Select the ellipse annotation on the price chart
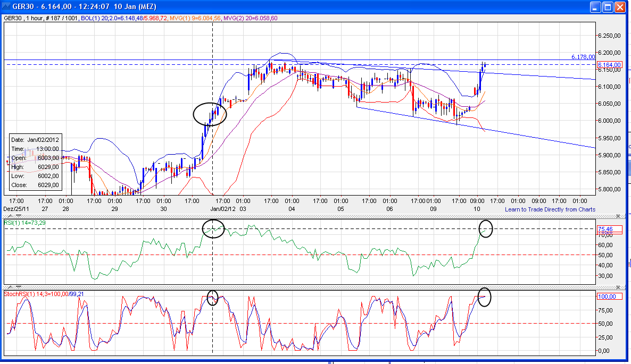 click(210, 113)
